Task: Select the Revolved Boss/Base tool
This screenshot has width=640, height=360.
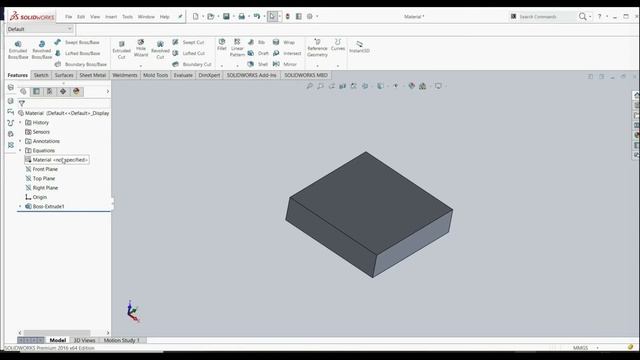Action: (42, 50)
